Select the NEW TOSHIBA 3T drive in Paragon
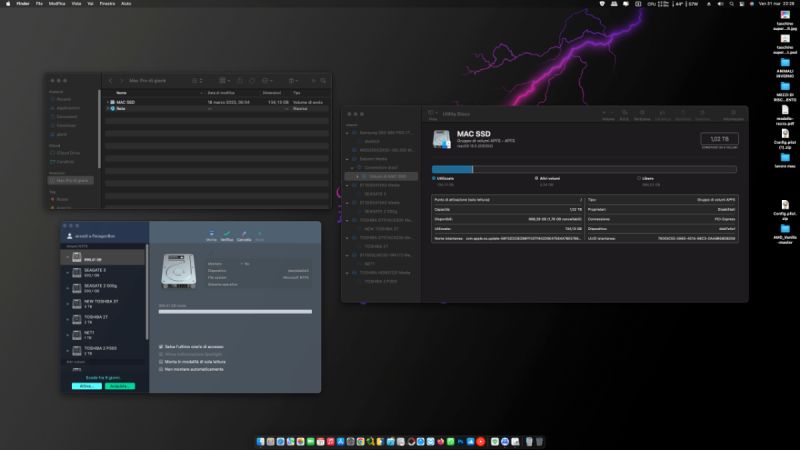The image size is (800, 450). [104, 304]
